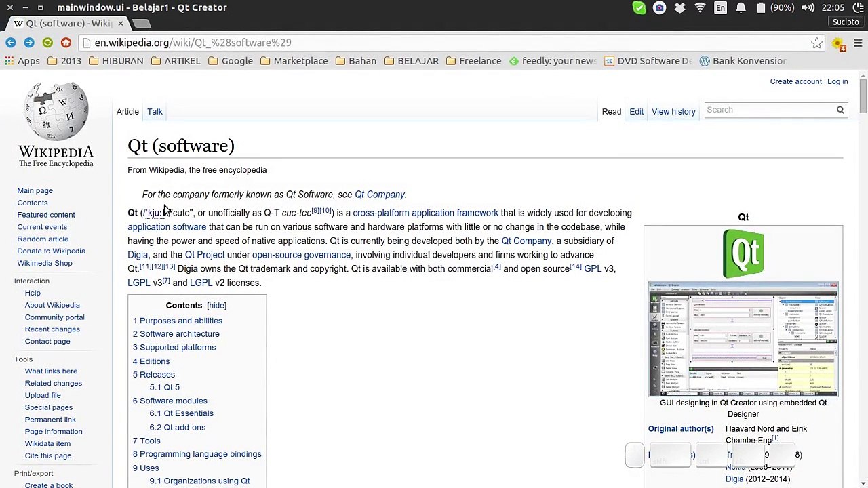Open the Main page sidebar link
868x488 pixels.
35,190
